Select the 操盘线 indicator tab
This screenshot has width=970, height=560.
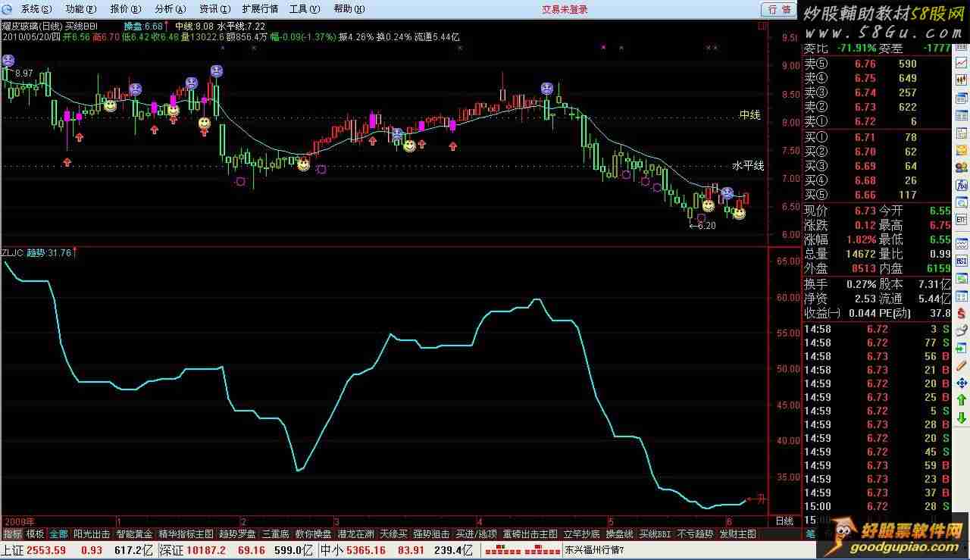pyautogui.click(x=620, y=533)
